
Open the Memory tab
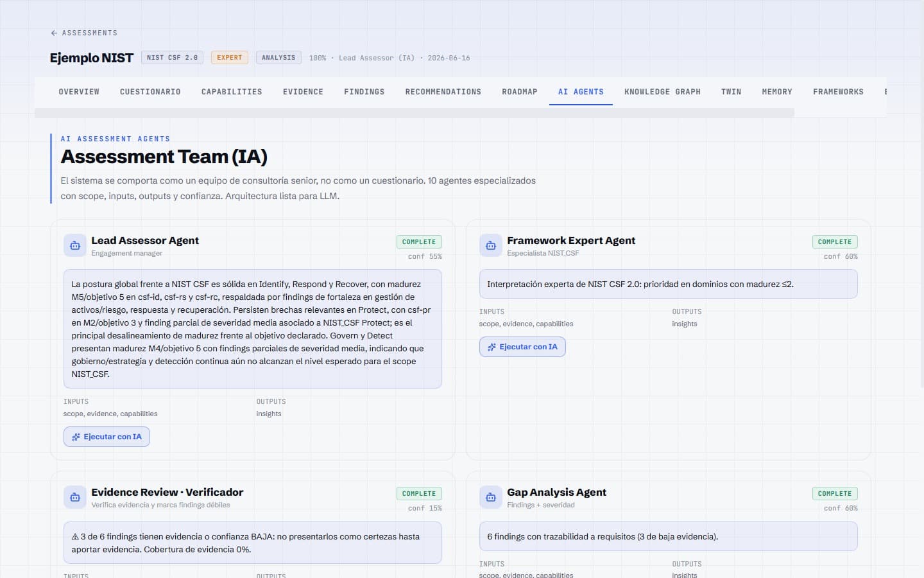(777, 92)
